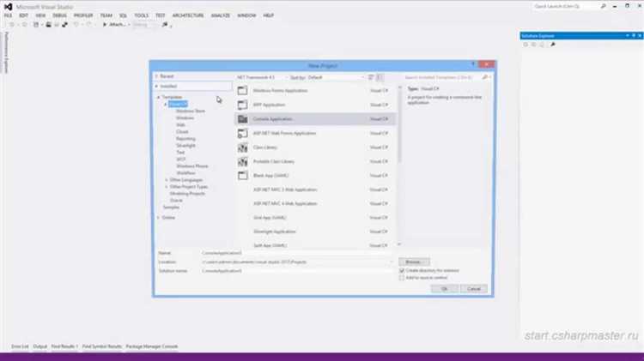644x361 pixels.
Task: Switch template list to medium icons view
Action: (x=380, y=77)
